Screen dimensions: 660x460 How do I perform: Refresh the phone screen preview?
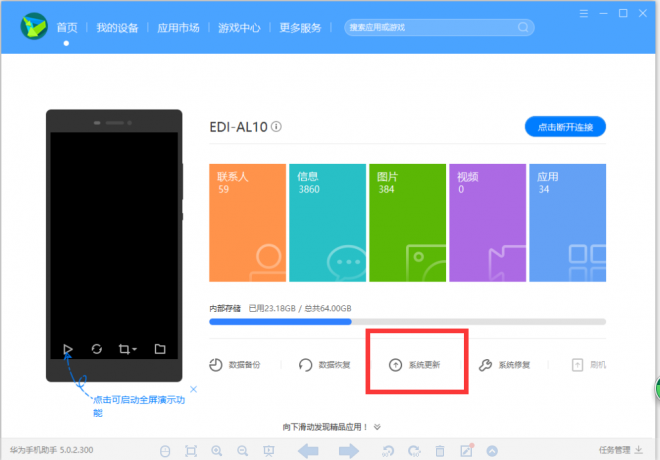[97, 349]
